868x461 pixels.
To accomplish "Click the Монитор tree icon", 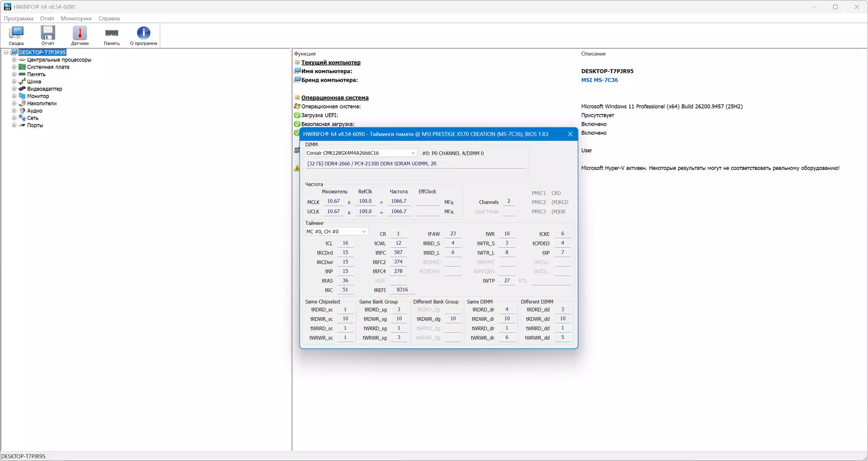I will coord(22,96).
